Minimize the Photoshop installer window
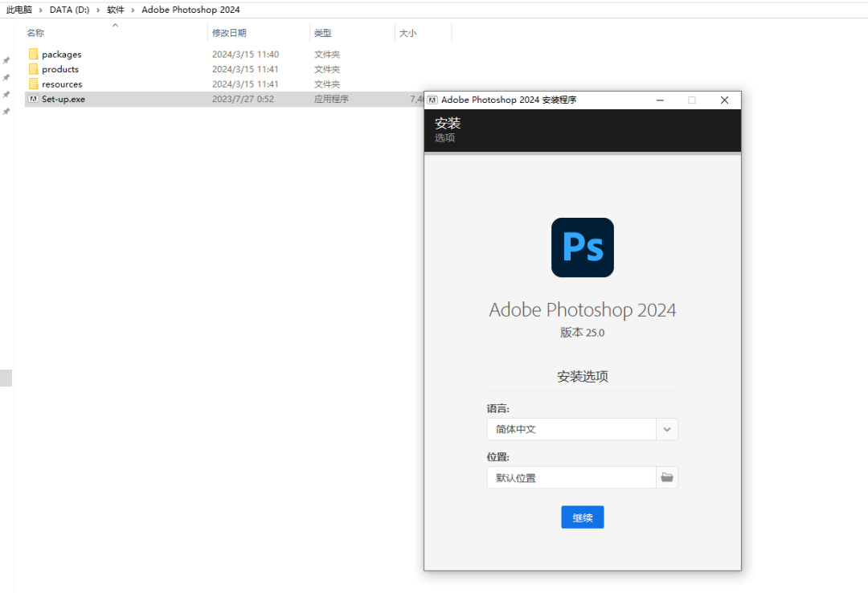Image resolution: width=868 pixels, height=593 pixels. coord(660,100)
